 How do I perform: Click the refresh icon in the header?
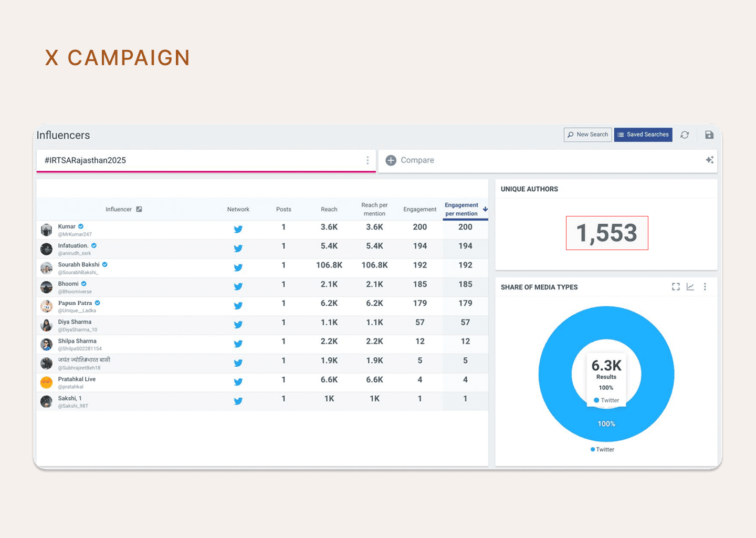pyautogui.click(x=685, y=135)
